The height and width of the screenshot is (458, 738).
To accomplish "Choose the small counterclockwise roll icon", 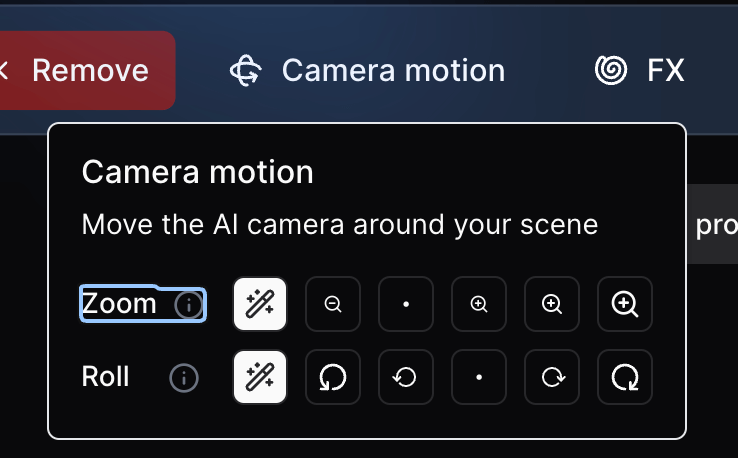I will pyautogui.click(x=406, y=378).
